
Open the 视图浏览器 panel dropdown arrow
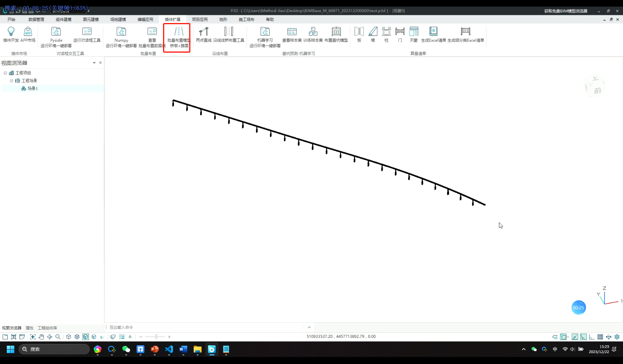point(94,63)
